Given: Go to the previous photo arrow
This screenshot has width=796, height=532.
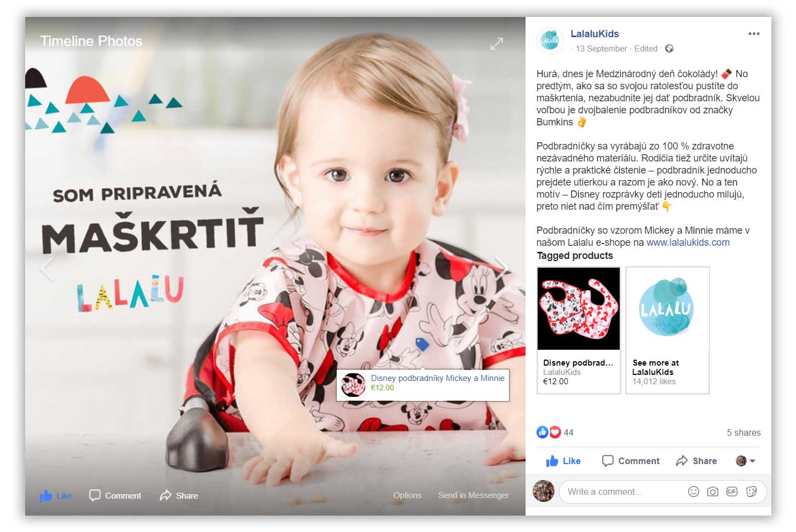Looking at the screenshot, I should (48, 268).
